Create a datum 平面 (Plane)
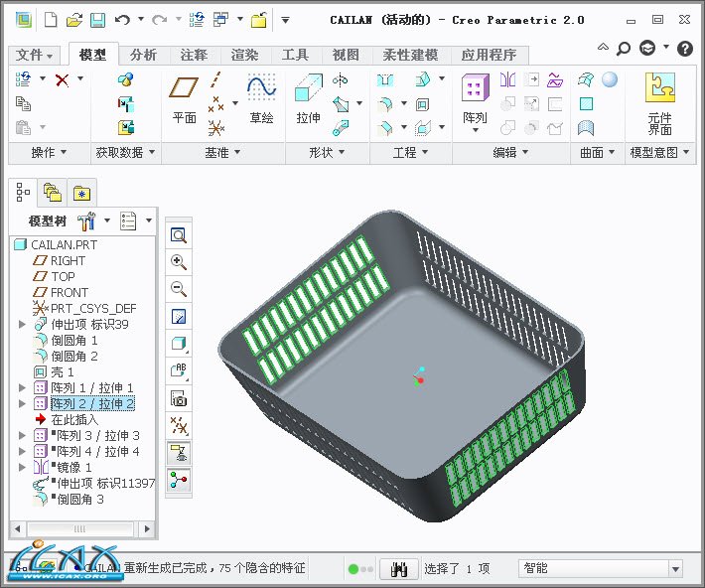Screen dimensions: 705x588 185,100
